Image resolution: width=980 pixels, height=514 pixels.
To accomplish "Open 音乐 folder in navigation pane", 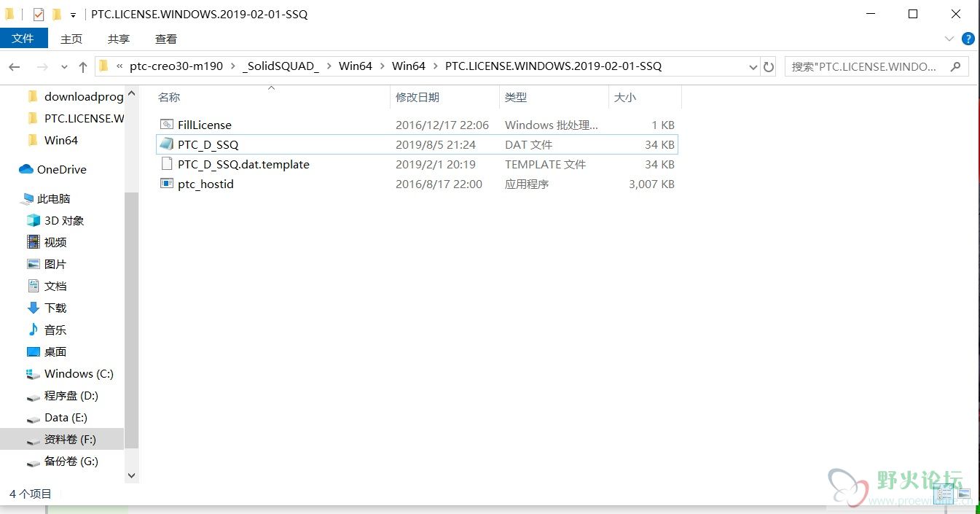I will pyautogui.click(x=55, y=330).
